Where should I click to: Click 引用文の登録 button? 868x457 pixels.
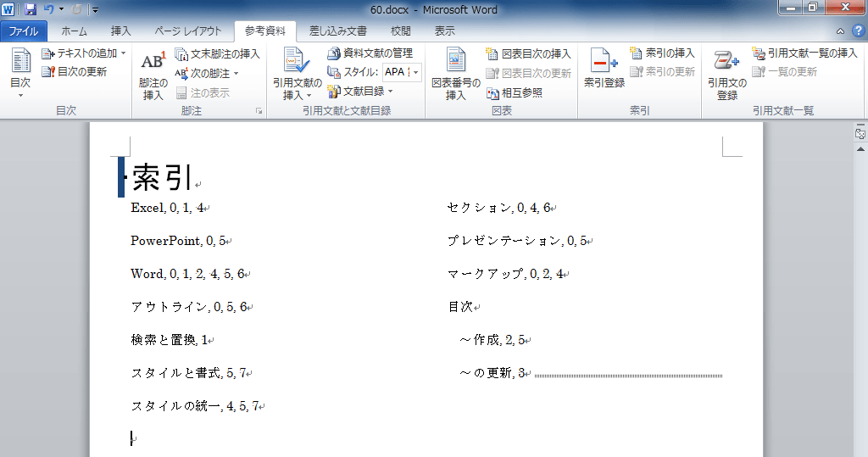[727, 75]
